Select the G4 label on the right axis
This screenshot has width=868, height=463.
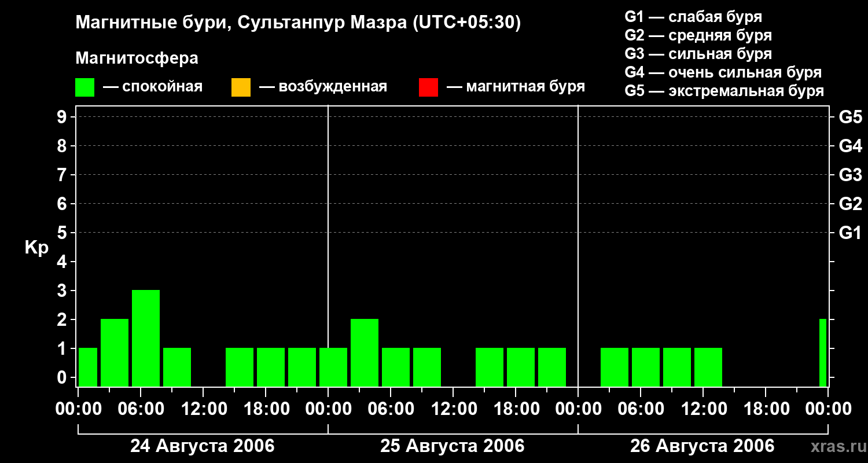pos(851,146)
